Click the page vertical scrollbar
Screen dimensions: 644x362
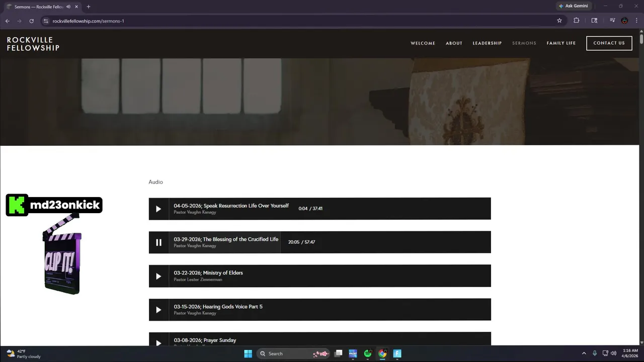(x=641, y=39)
